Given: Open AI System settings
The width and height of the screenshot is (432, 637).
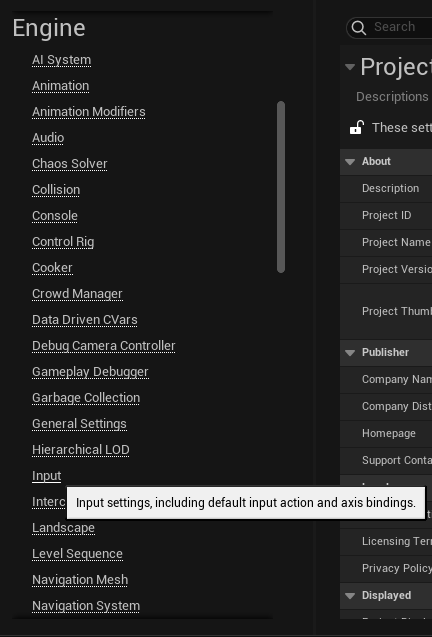Looking at the screenshot, I should [x=61, y=60].
